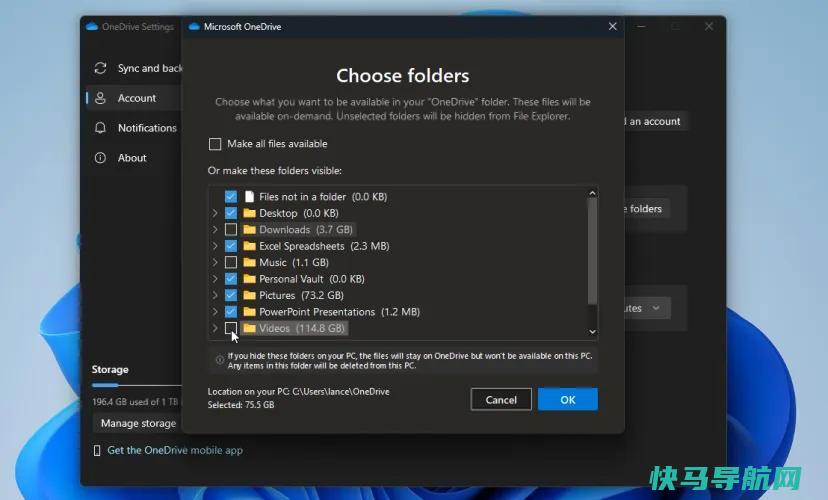Click the folder list scrollbar down arrow

click(592, 332)
